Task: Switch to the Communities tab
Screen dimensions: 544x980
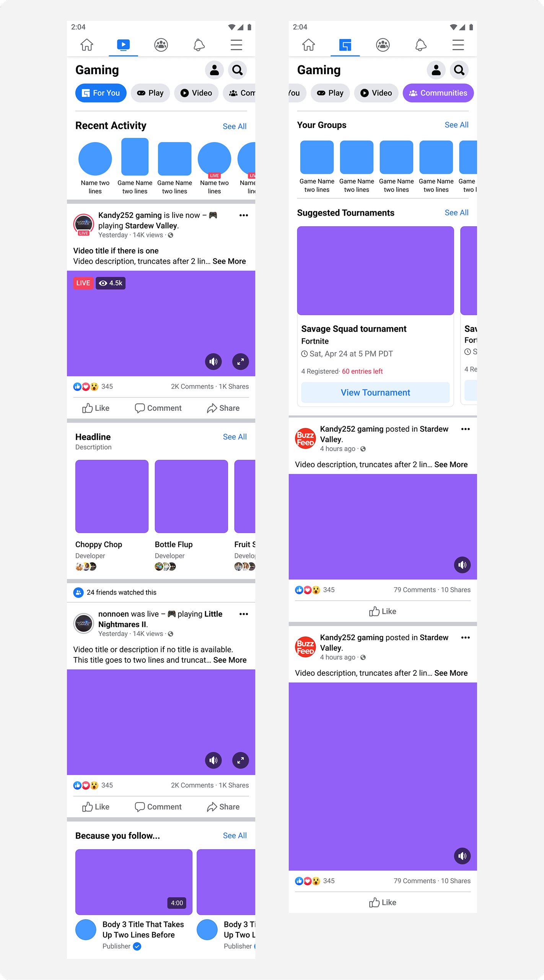Action: pos(438,93)
